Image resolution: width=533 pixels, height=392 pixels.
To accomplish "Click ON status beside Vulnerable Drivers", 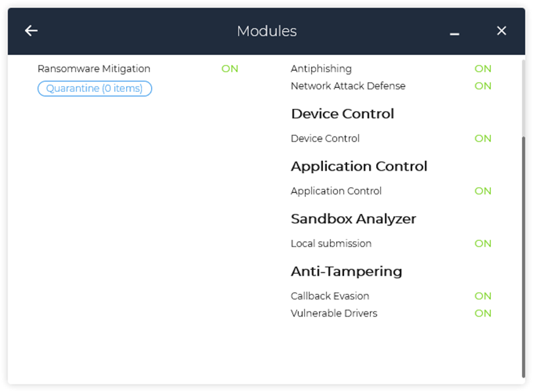I will click(483, 313).
